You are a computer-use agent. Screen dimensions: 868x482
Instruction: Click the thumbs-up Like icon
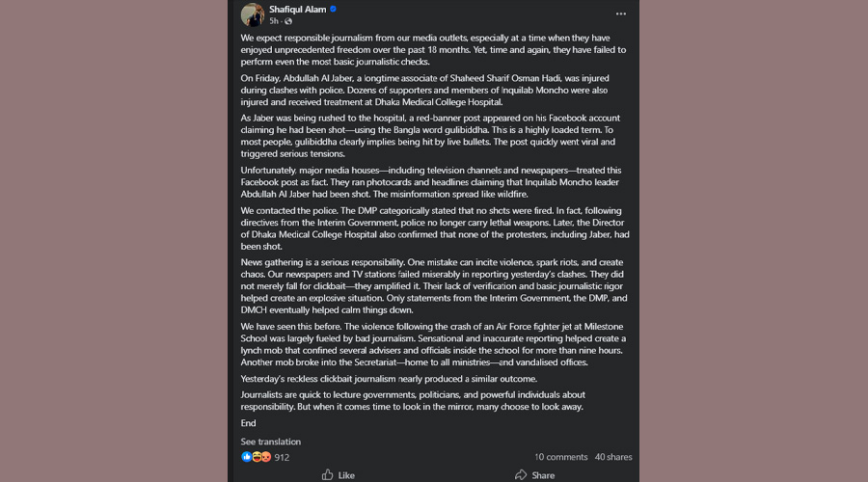click(x=328, y=474)
